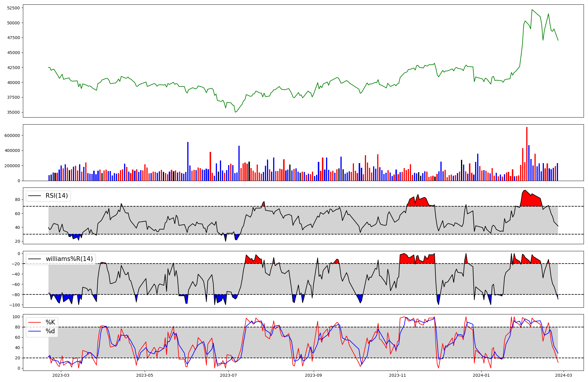This screenshot has width=588, height=382.
Task: Click the 2023-09 date tick label
Action: coord(314,375)
